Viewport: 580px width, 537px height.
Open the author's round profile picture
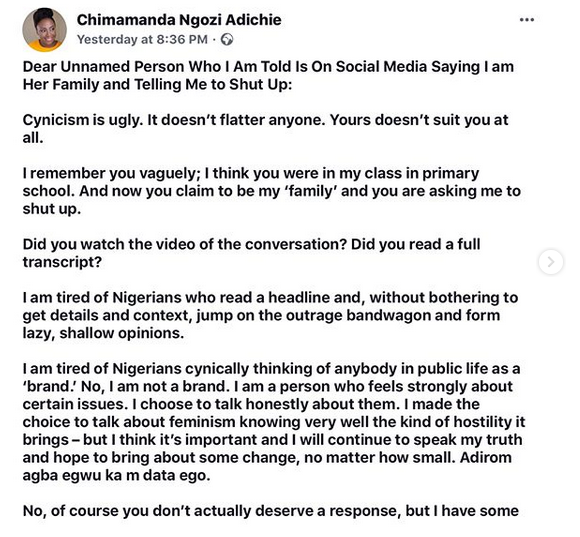point(44,30)
